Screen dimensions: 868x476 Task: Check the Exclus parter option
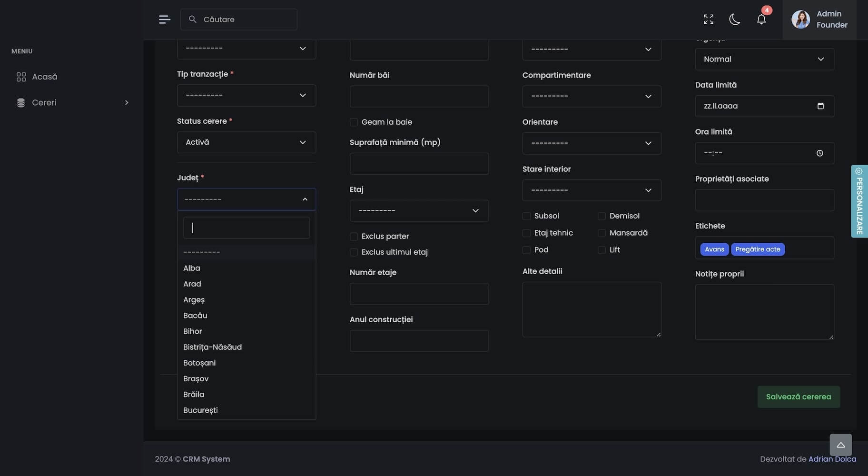[x=354, y=237]
